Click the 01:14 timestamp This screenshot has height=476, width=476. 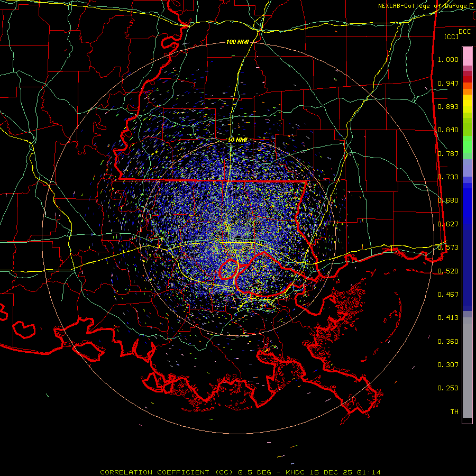pyautogui.click(x=369, y=472)
